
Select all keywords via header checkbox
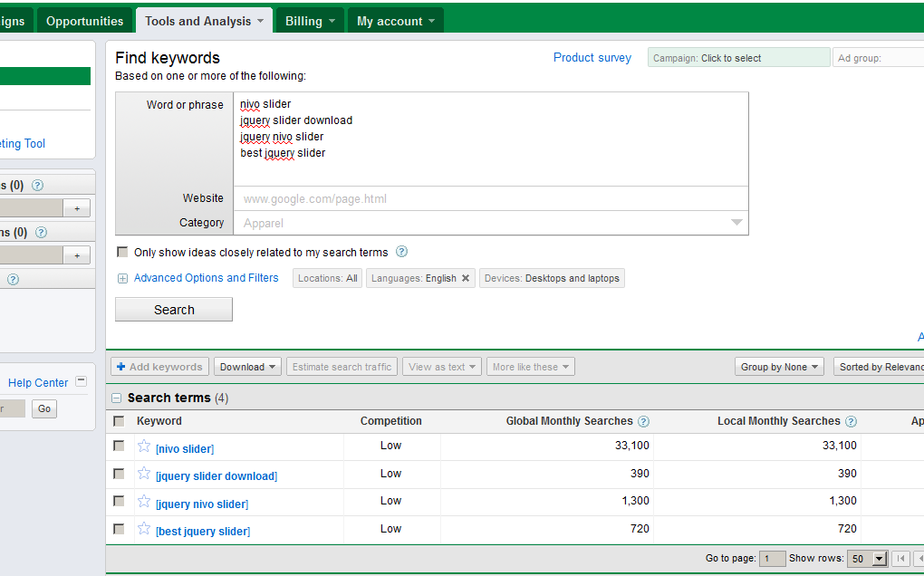pos(119,421)
